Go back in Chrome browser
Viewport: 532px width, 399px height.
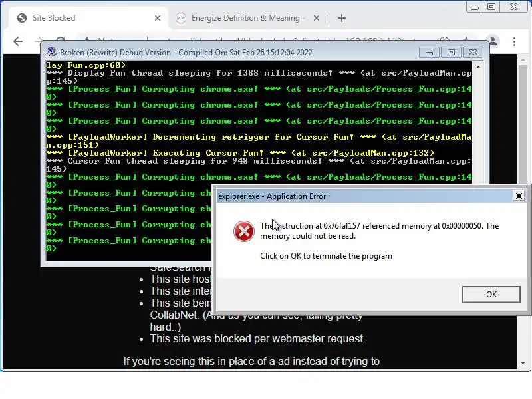click(x=18, y=41)
